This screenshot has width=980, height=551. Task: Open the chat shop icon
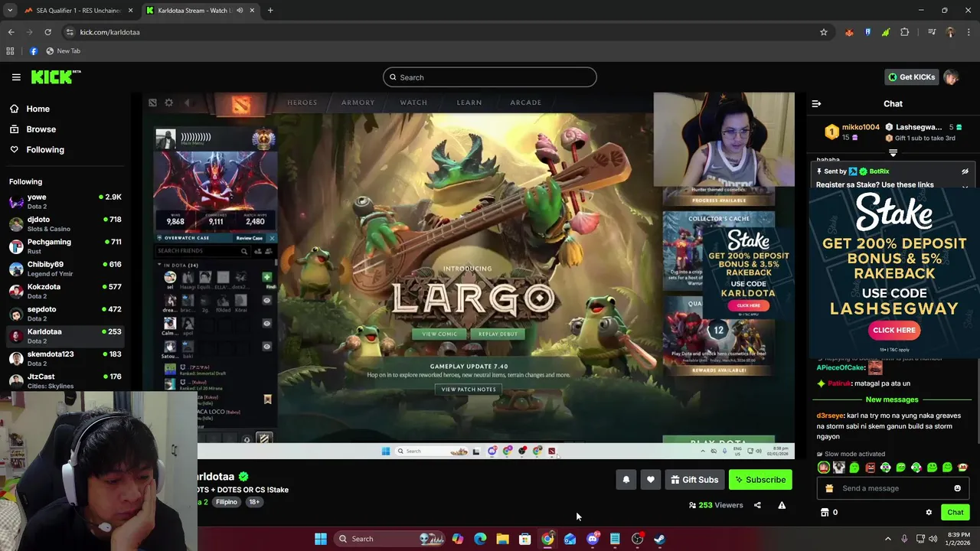tap(825, 513)
